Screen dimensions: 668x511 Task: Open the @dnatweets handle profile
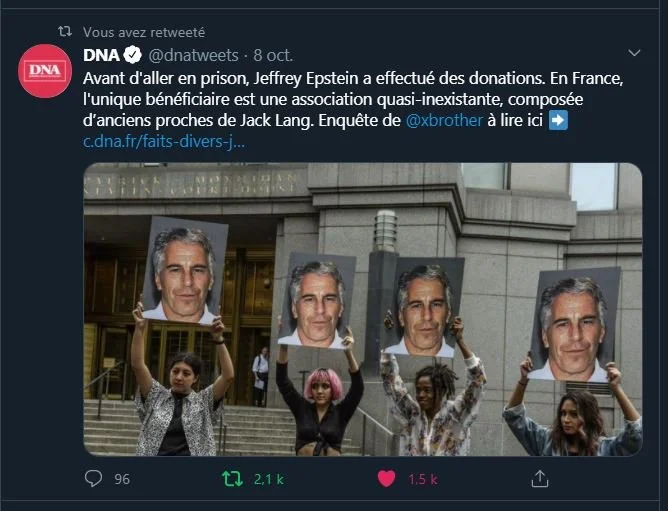coord(193,55)
